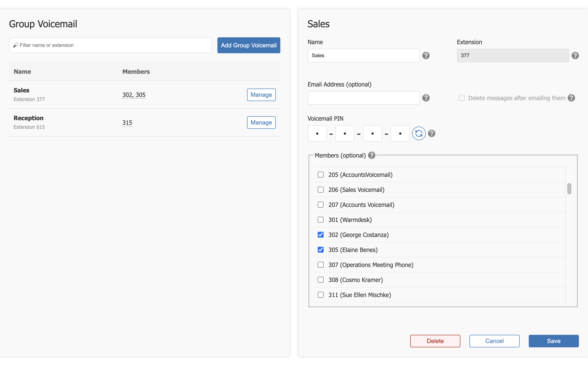The height and width of the screenshot is (366, 588).
Task: Click the search icon in the filter field
Action: (x=16, y=45)
